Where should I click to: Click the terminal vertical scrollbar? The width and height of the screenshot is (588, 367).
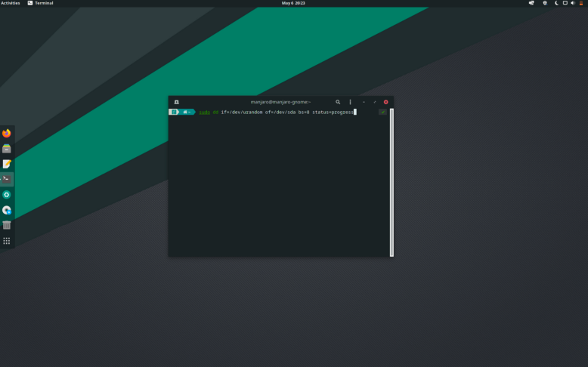point(391,183)
